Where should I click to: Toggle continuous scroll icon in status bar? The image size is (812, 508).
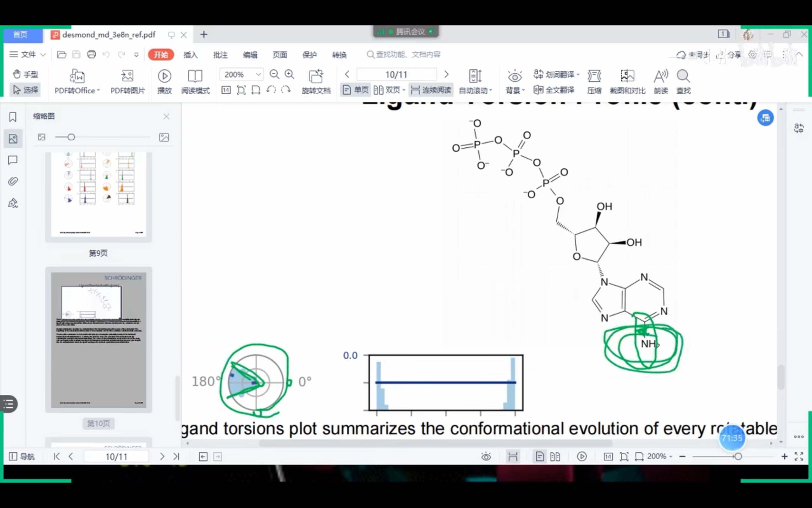(x=513, y=457)
